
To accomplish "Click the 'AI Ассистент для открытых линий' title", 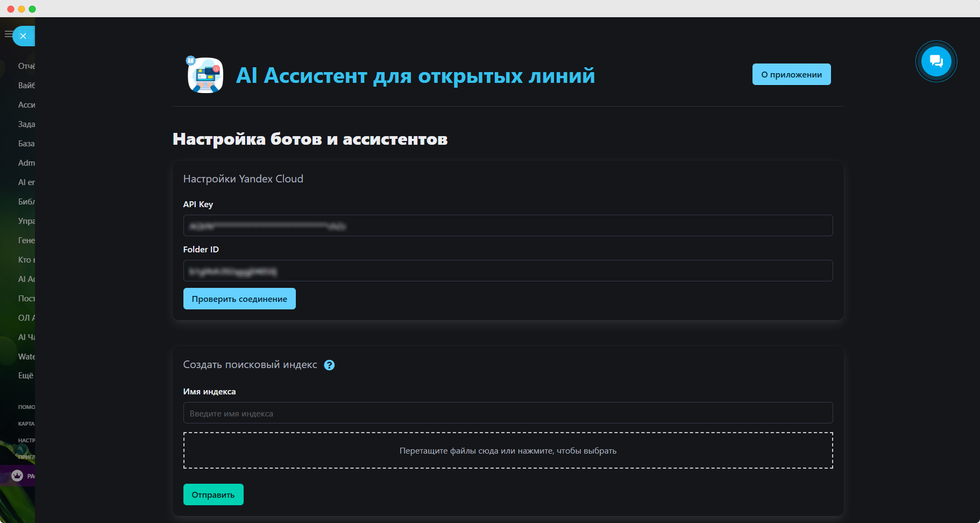I will [415, 76].
